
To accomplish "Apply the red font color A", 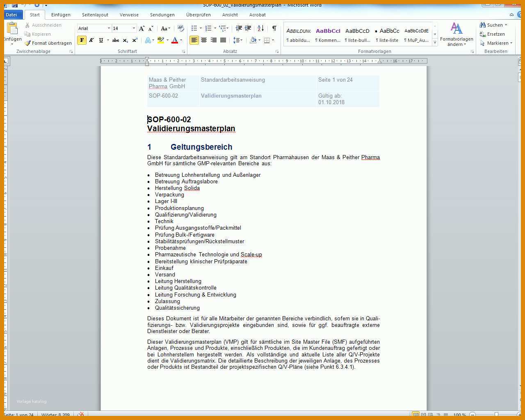I will (x=175, y=40).
